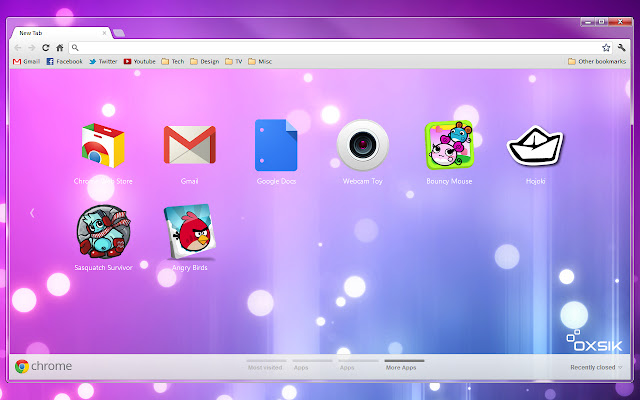Expand the Misc bookmarks folder
This screenshot has width=640, height=400.
pos(260,61)
